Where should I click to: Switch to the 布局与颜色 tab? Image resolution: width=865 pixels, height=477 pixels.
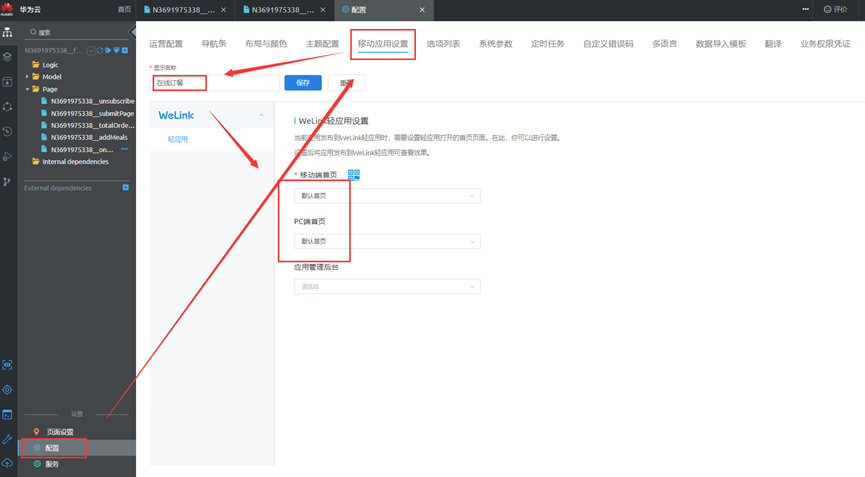click(266, 44)
